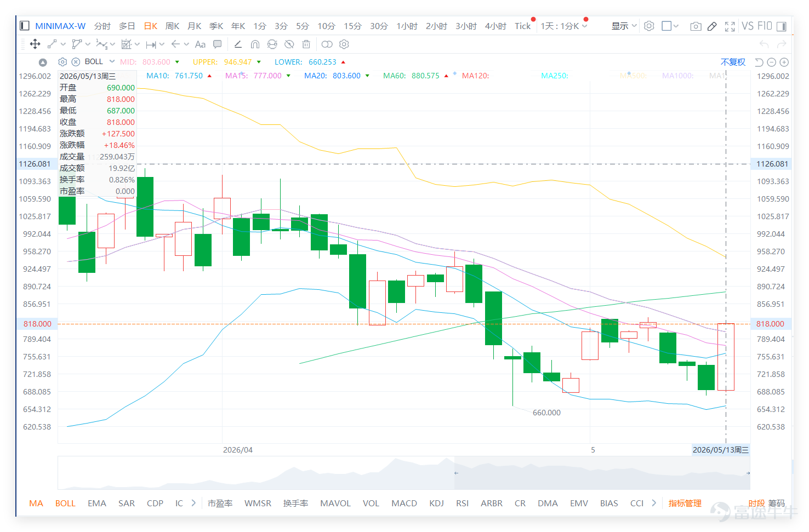Select the range measure ruler tool
Viewport: 809px width, 532px height.
coord(151,44)
